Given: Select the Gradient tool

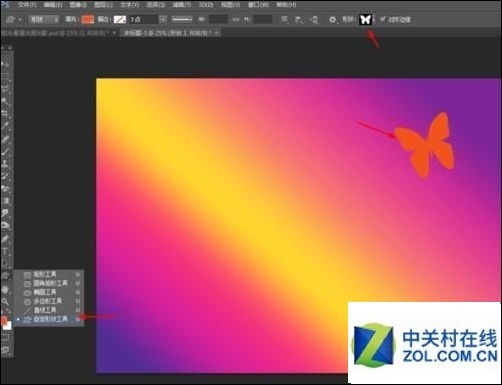Looking at the screenshot, I should (x=5, y=201).
